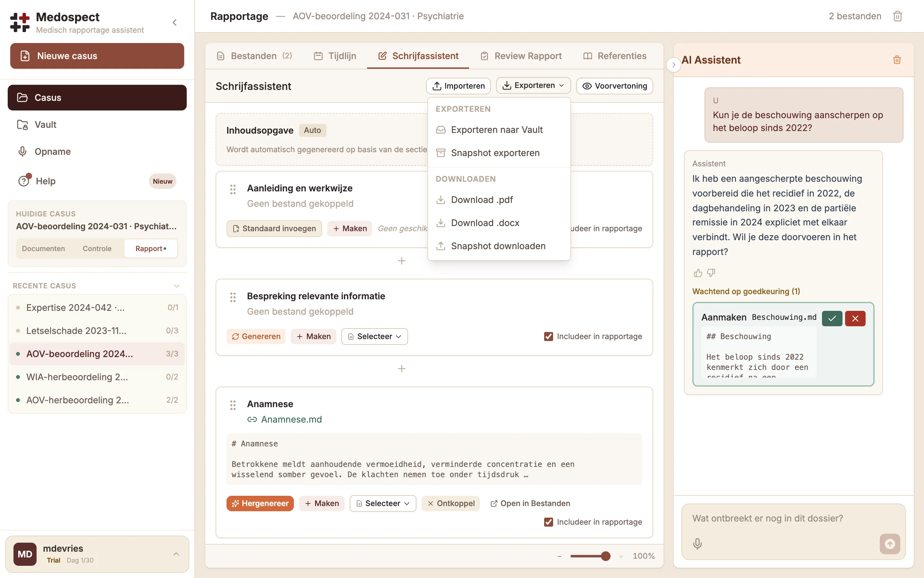
Task: Collapse the AI Assistent panel arrow
Action: pos(673,65)
